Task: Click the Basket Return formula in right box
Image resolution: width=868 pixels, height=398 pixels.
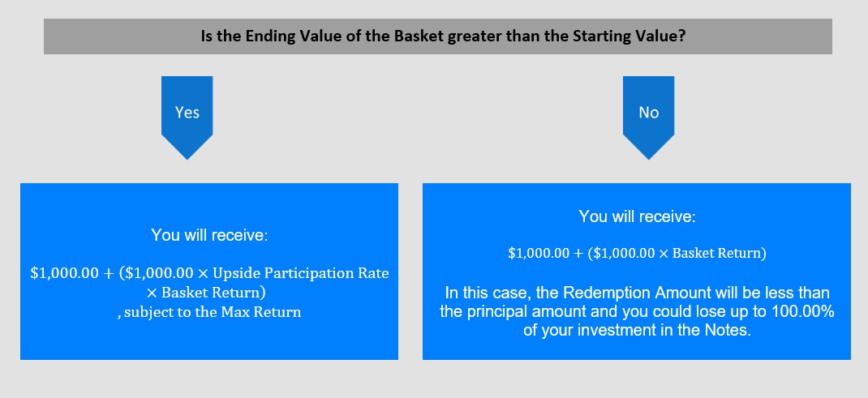Action: click(637, 253)
